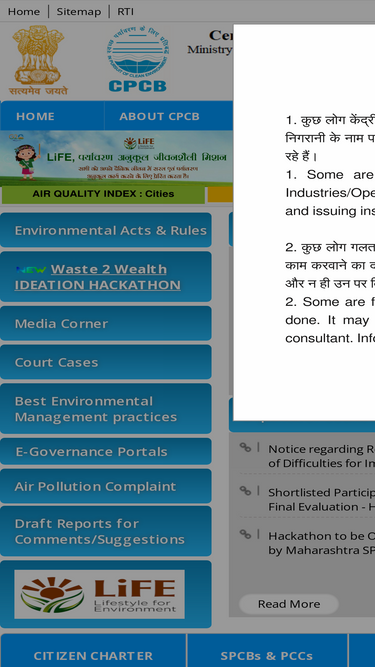Select AIR QUALITY INDEX : Cities tab
Image resolution: width=375 pixels, height=667 pixels.
pyautogui.click(x=103, y=194)
